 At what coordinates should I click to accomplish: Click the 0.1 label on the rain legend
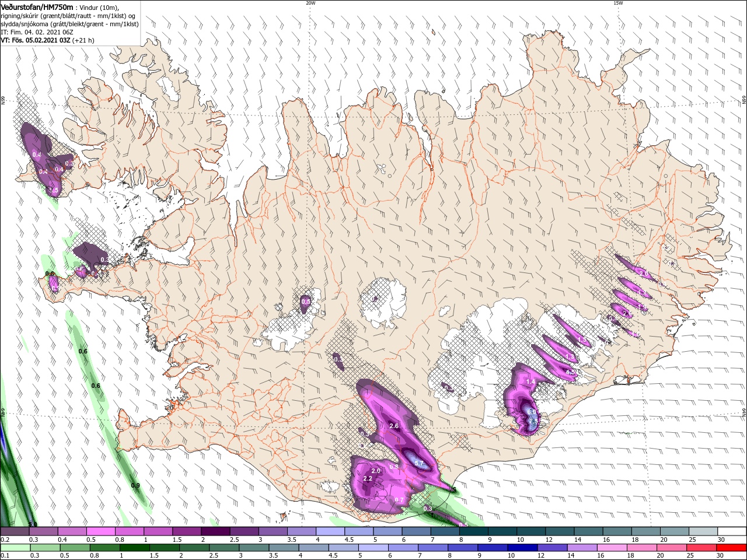tap(5, 556)
